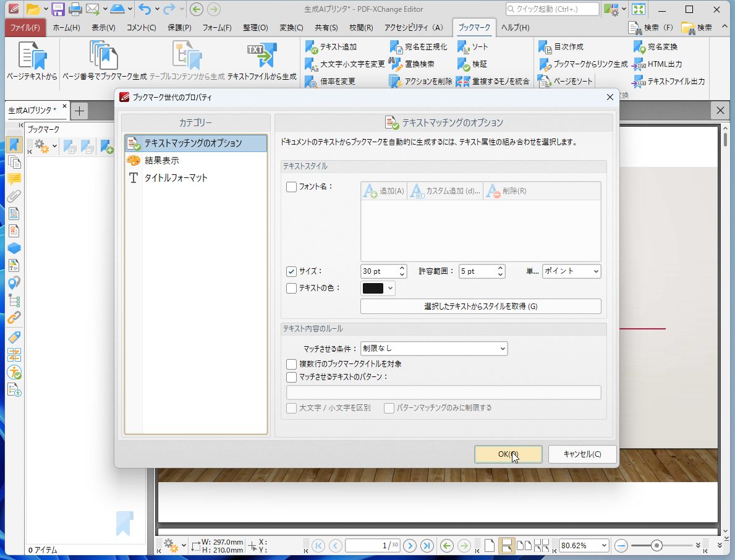Image resolution: width=735 pixels, height=560 pixels.
Task: Click 置換検索 ribbon command
Action: tap(412, 64)
